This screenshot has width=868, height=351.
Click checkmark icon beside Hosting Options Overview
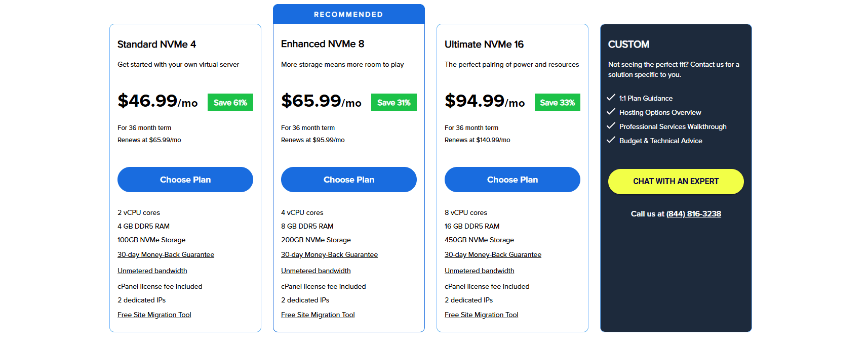[611, 112]
